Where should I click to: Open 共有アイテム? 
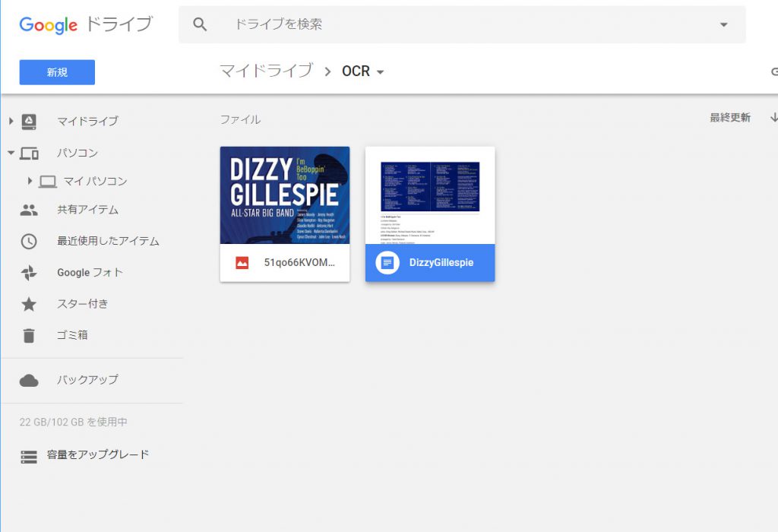[88, 210]
